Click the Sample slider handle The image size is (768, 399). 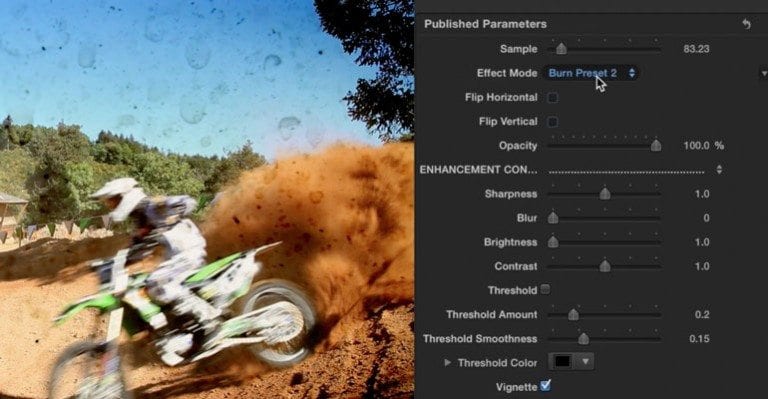[x=561, y=48]
